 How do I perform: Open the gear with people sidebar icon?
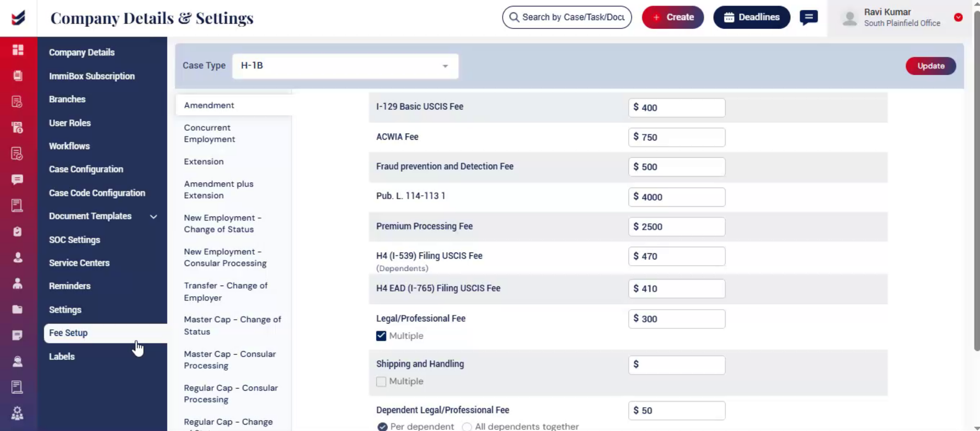pos(17,413)
